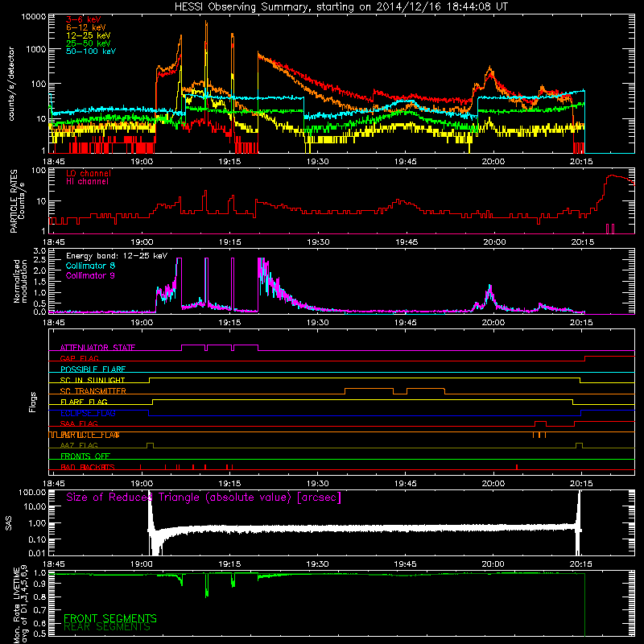Select the "BAD PACKETS" flag label
This screenshot has height=644, width=644.
(88, 467)
